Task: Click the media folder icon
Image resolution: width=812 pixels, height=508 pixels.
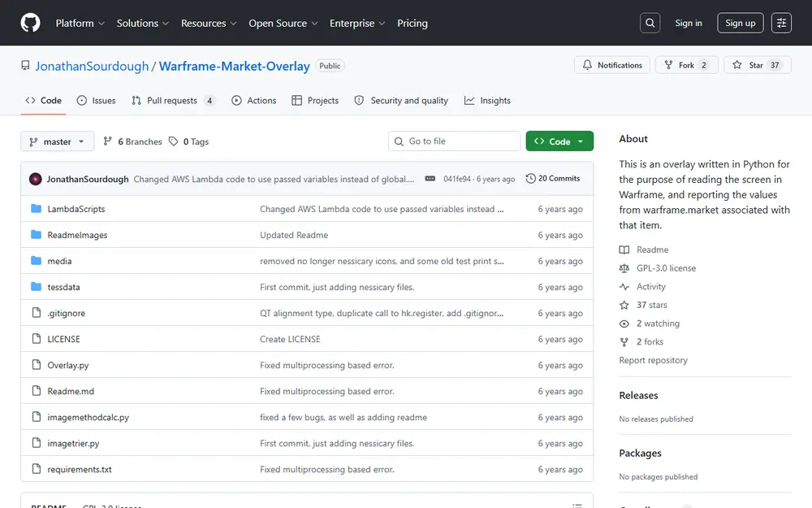Action: pyautogui.click(x=36, y=260)
